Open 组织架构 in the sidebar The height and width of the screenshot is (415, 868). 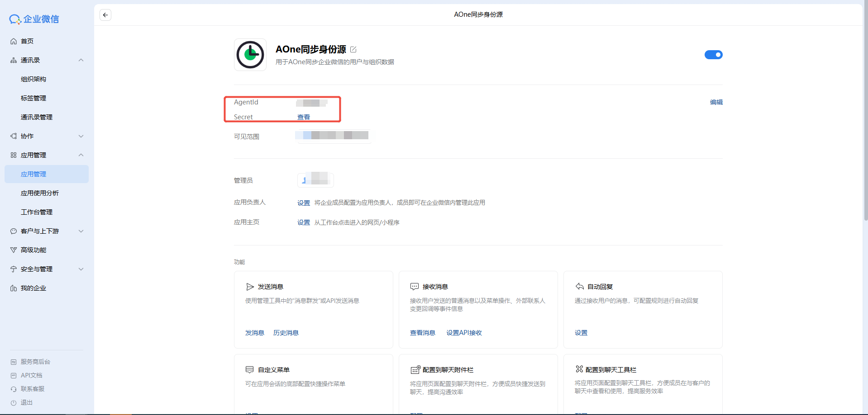point(33,79)
